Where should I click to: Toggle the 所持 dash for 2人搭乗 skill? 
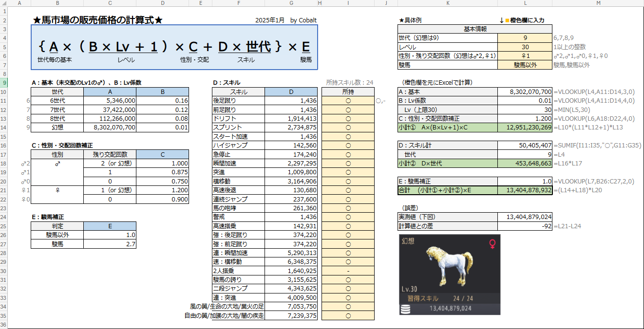[x=348, y=270]
